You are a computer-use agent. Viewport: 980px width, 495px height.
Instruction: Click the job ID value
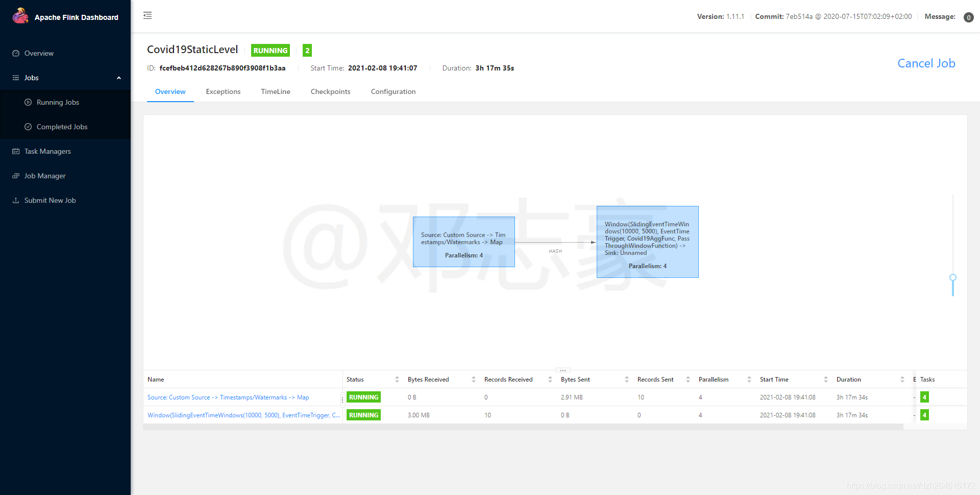[x=223, y=68]
